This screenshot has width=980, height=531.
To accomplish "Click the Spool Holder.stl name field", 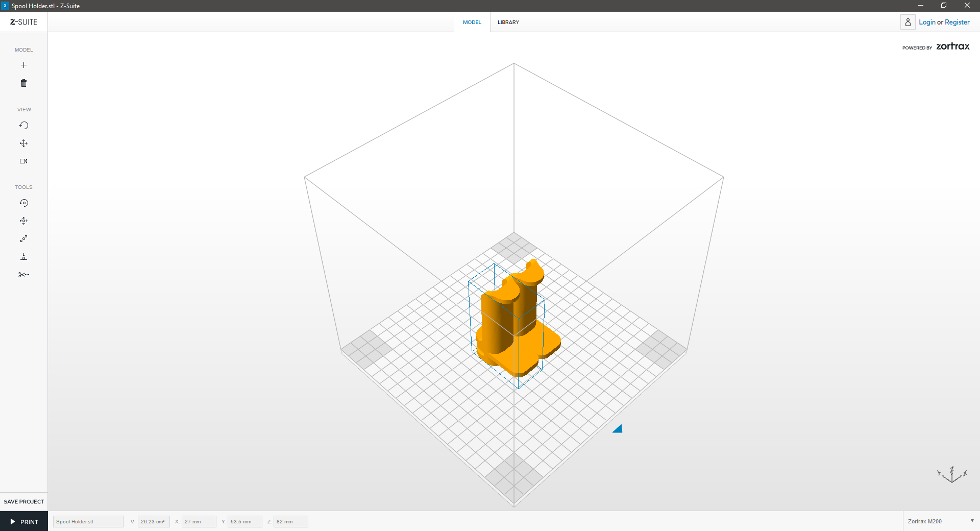I will coord(88,521).
